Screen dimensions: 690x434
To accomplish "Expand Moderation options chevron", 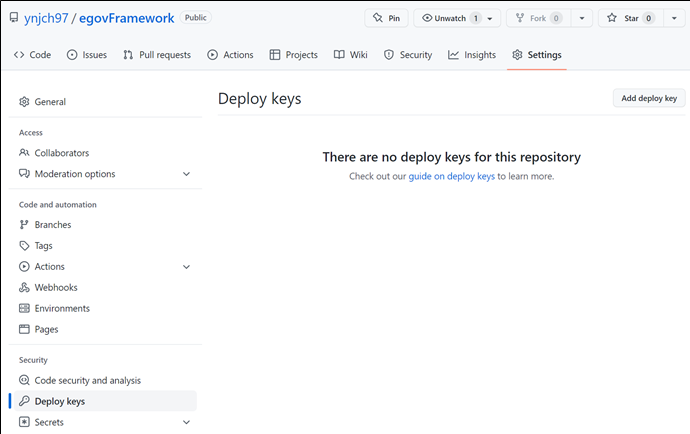I will click(186, 174).
